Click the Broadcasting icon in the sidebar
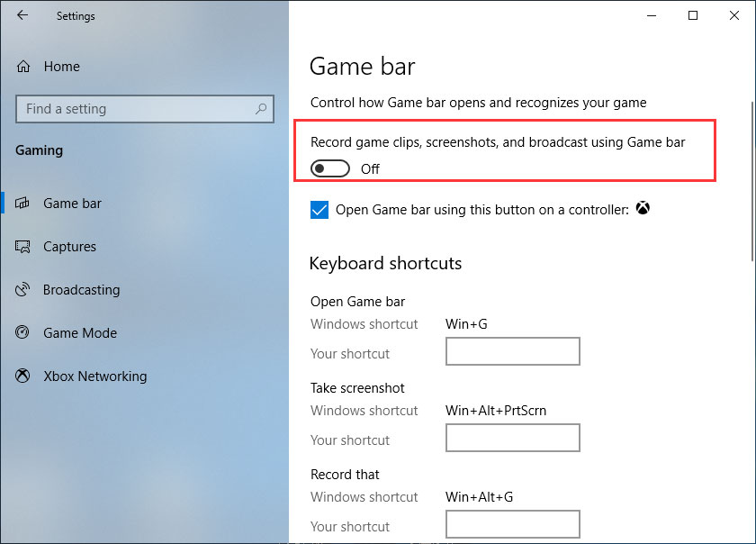This screenshot has height=544, width=756. click(23, 289)
